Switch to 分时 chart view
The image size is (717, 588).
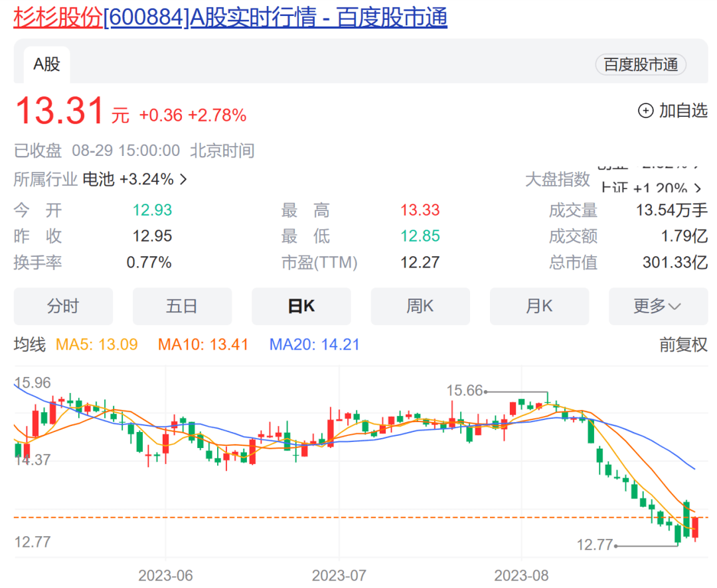click(63, 306)
